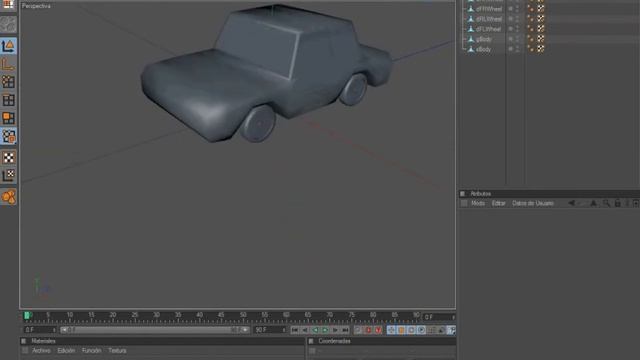
Task: Toggle Scale keyframe recording
Action: point(401,330)
